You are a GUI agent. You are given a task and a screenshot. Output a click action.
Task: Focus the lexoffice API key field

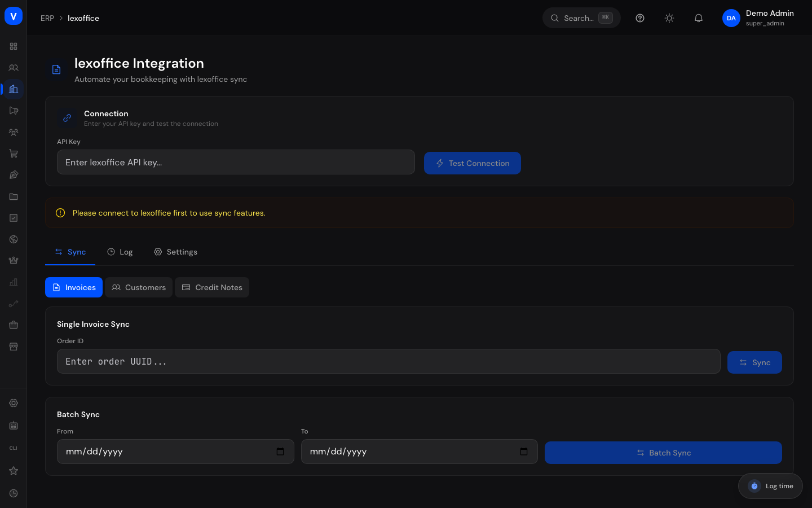click(236, 162)
